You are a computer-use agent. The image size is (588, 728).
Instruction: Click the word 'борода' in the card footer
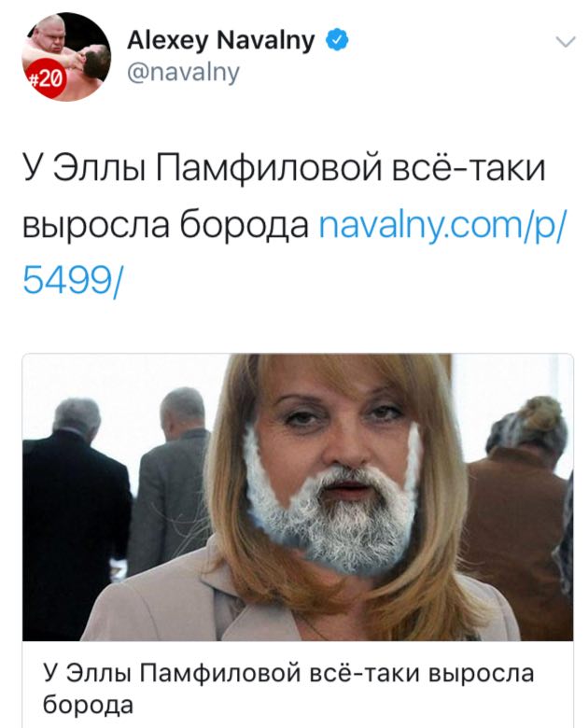[x=88, y=705]
